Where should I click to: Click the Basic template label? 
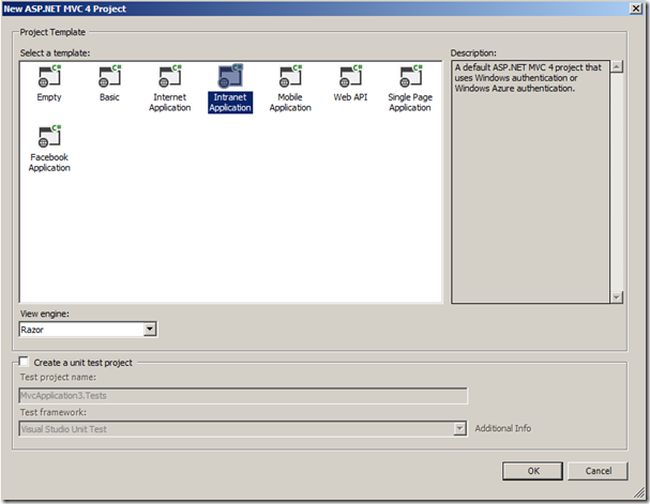[109, 97]
